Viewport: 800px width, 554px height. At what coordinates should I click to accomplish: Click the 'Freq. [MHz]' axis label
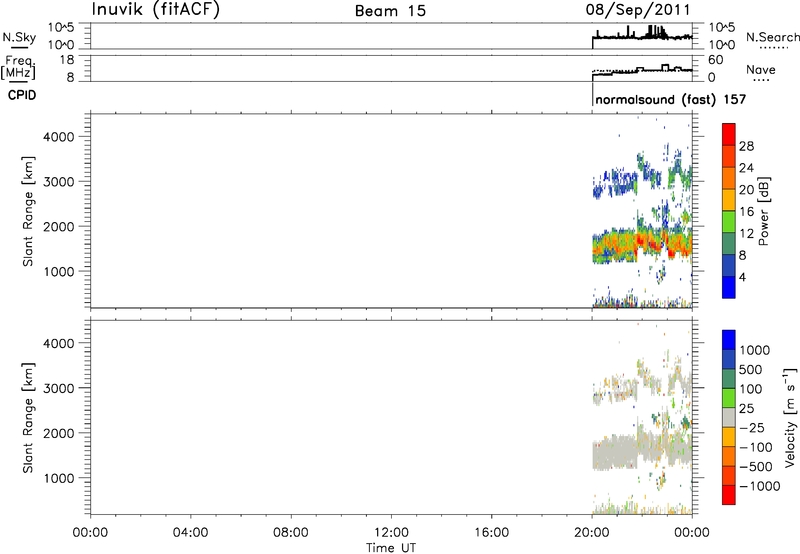[x=19, y=67]
